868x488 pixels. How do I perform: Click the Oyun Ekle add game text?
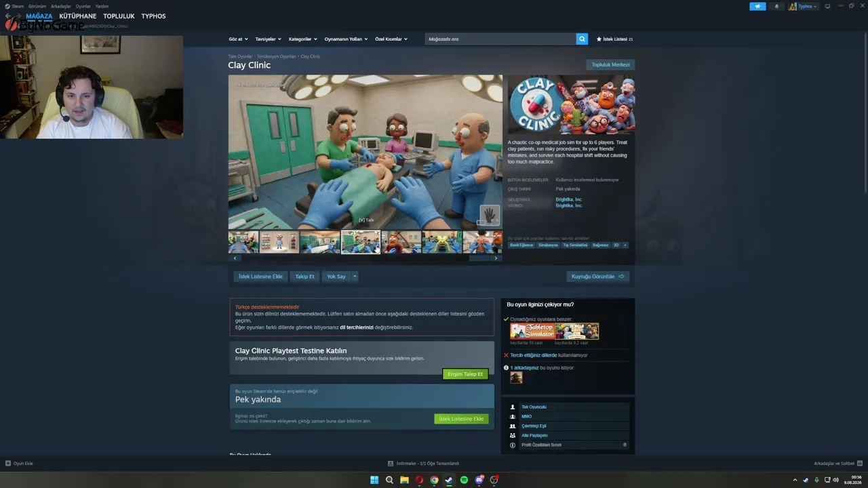click(x=23, y=464)
